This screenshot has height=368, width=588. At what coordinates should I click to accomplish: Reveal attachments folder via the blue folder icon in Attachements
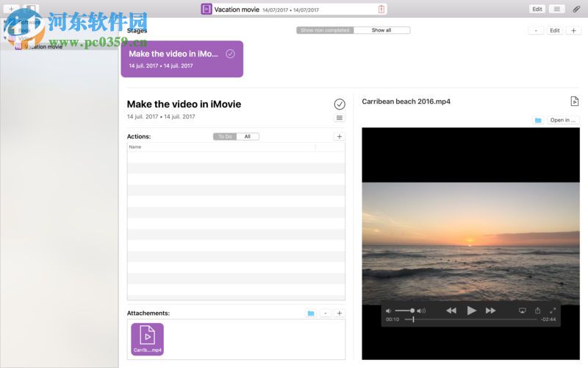(x=311, y=314)
